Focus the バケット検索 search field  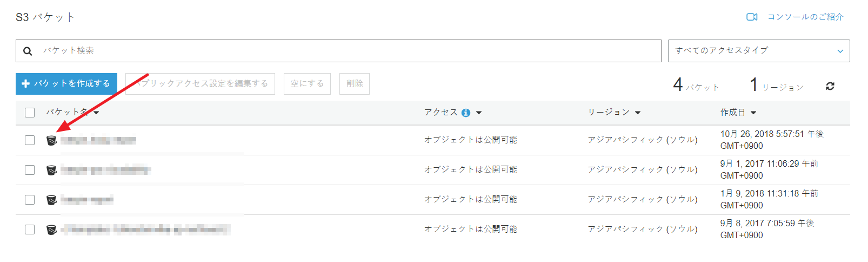coord(346,51)
